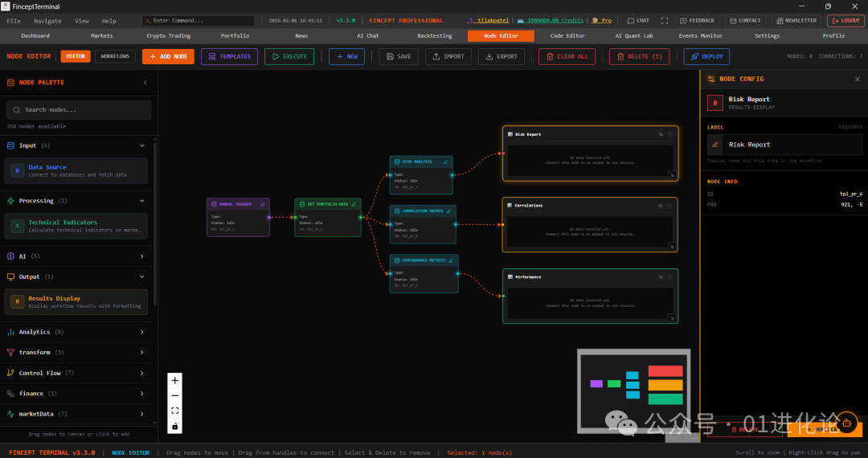This screenshot has width=868, height=458.
Task: Open the Code Editor tab
Action: tap(567, 35)
